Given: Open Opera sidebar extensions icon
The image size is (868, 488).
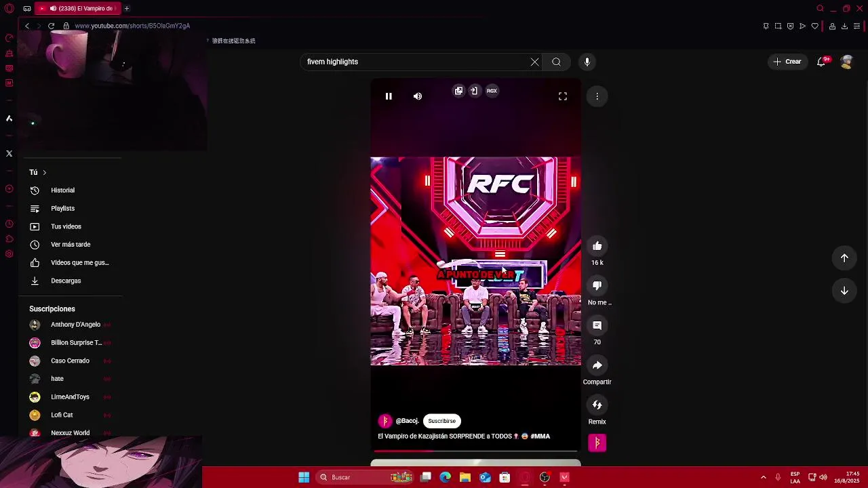Looking at the screenshot, I should (9, 239).
